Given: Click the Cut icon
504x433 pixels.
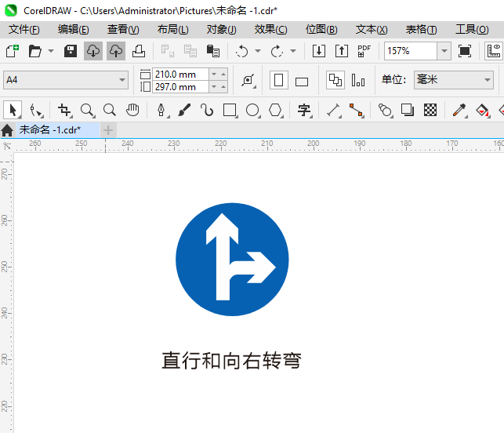Looking at the screenshot, I should click(x=168, y=51).
